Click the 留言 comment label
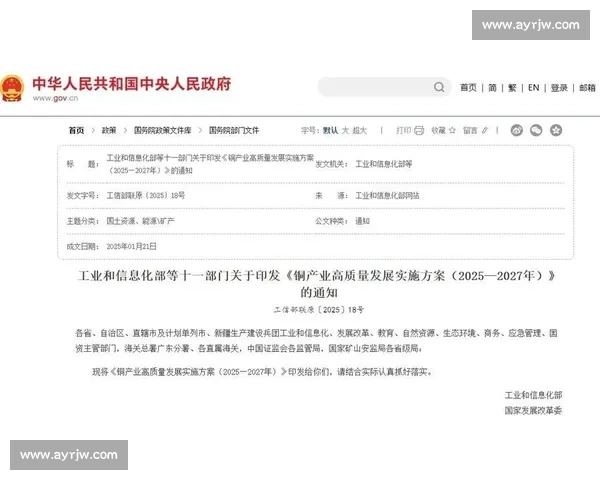The width and height of the screenshot is (600, 480). (470, 131)
